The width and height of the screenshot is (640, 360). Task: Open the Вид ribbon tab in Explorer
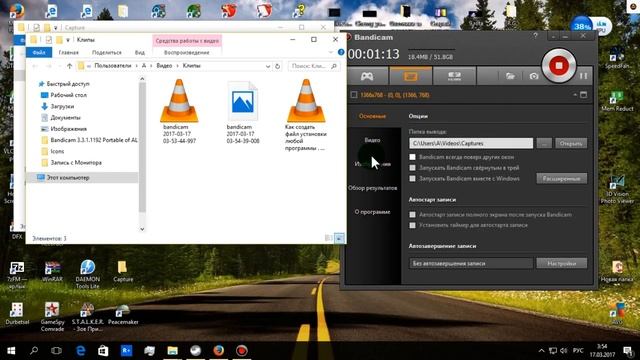point(140,53)
